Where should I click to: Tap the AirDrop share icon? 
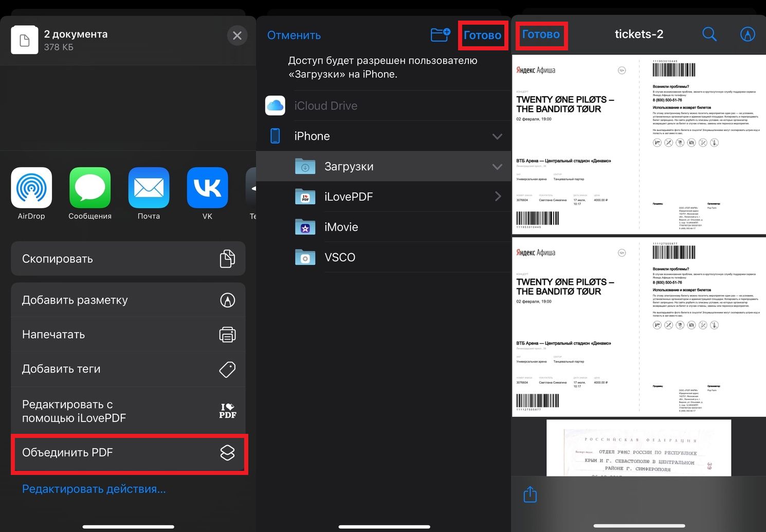point(31,188)
